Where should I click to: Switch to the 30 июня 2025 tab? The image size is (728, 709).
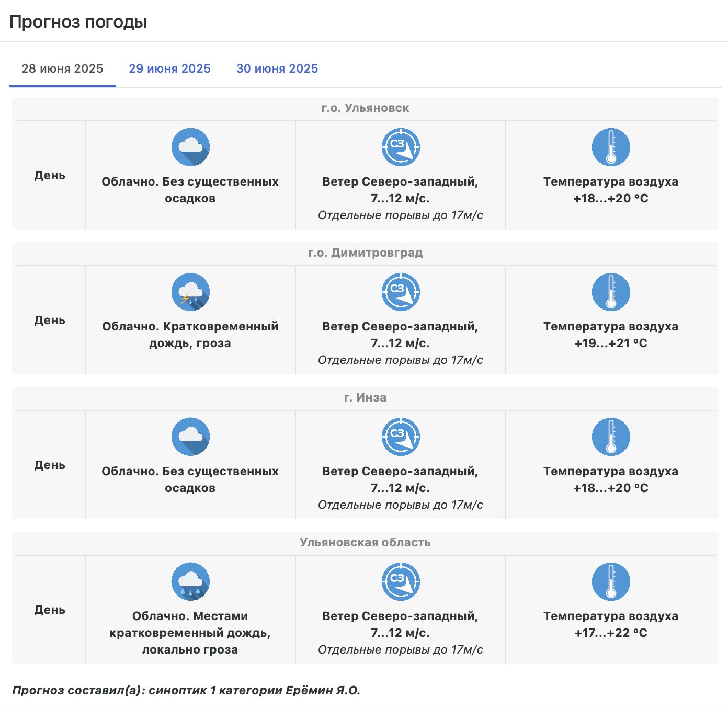tap(277, 68)
